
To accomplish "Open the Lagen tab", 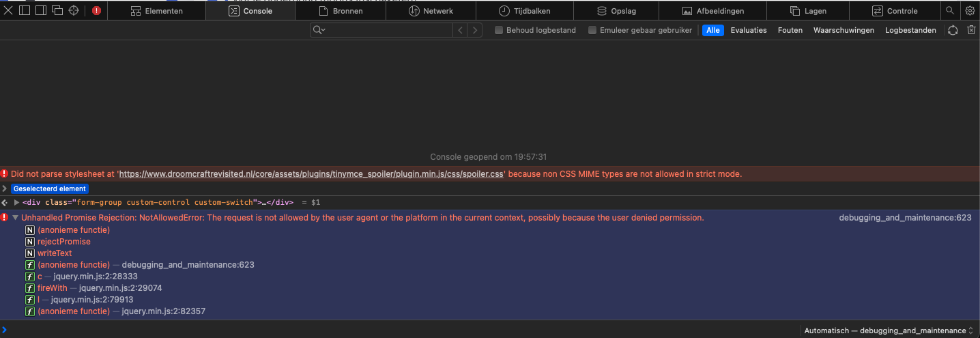I will coord(808,11).
